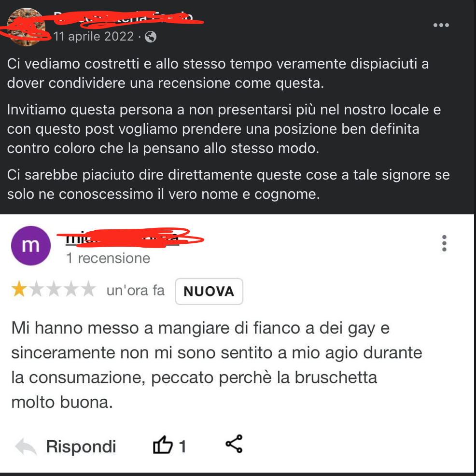Open the review's vertical three-dot menu
Viewport: 476px width, 476px height.
coord(444,243)
